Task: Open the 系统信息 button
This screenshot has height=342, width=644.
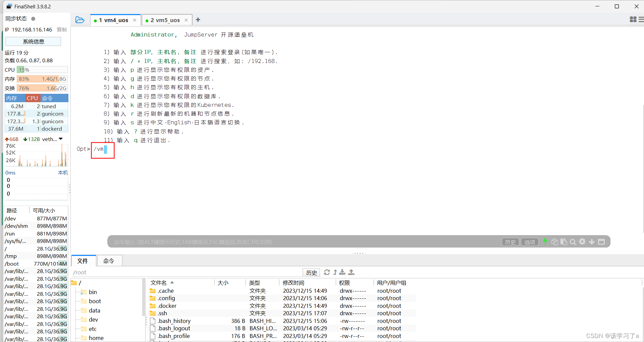Action: 33,42
